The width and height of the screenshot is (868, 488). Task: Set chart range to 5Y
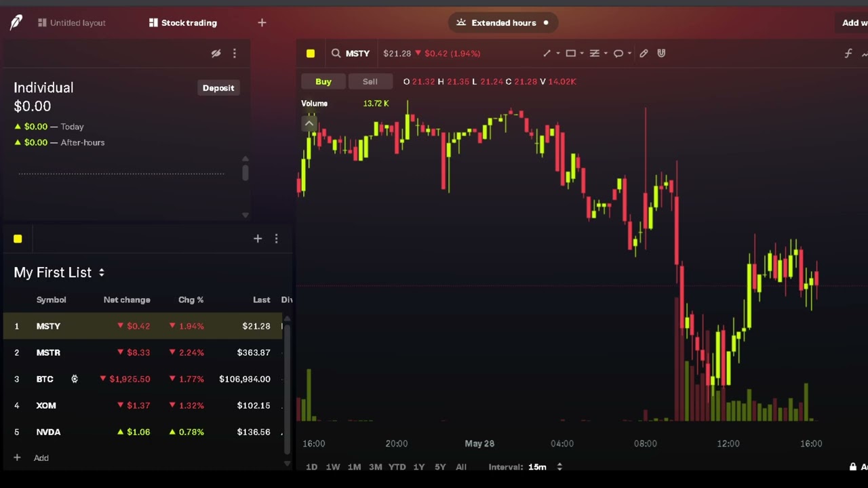tap(440, 467)
